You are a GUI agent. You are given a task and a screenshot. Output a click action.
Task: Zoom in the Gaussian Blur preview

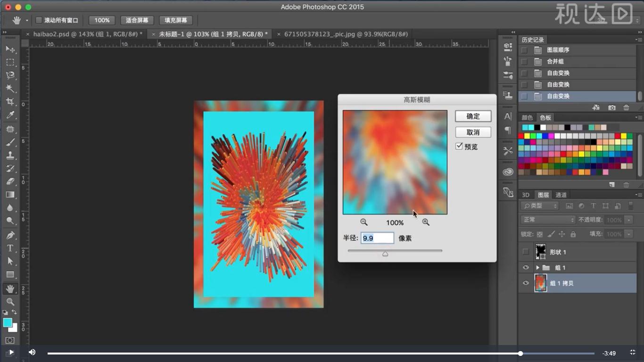pyautogui.click(x=426, y=222)
